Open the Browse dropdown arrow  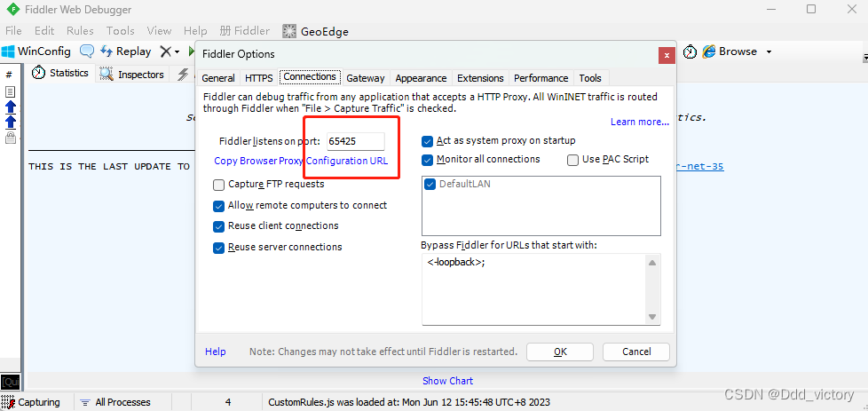coord(769,52)
